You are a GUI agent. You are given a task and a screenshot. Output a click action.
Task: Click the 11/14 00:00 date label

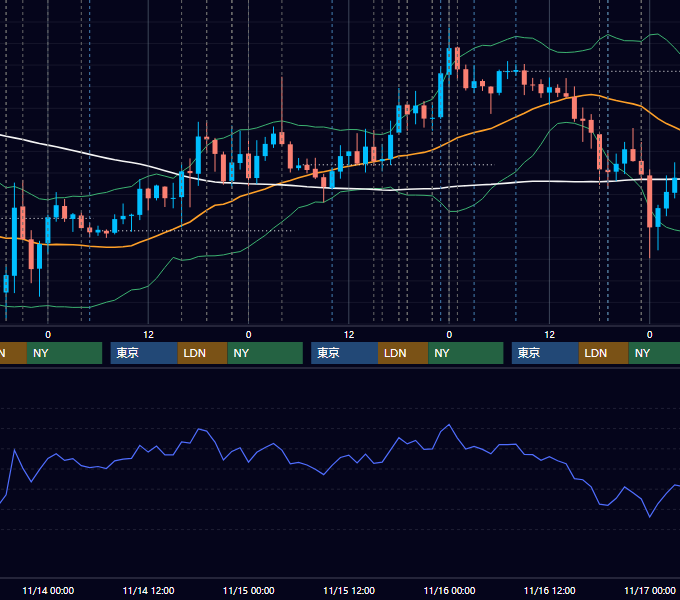coord(48,590)
